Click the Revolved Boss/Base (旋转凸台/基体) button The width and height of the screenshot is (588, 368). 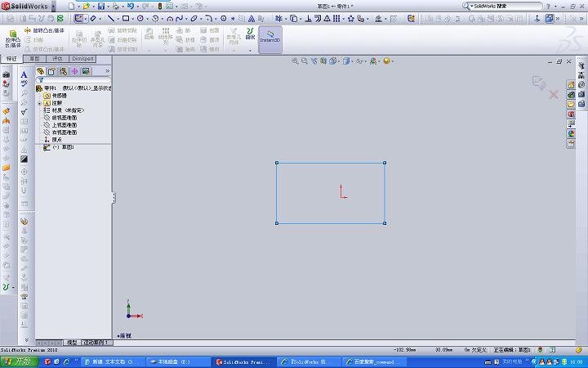44,30
